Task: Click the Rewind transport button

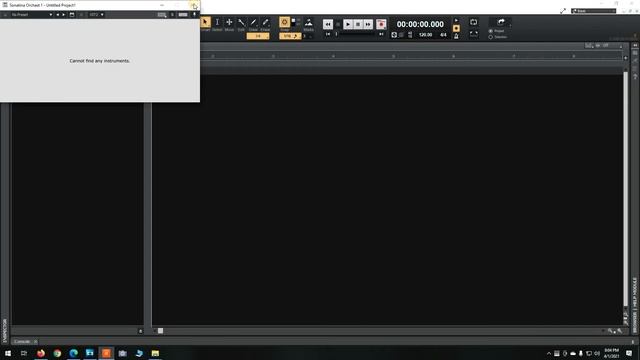Action: [328, 24]
